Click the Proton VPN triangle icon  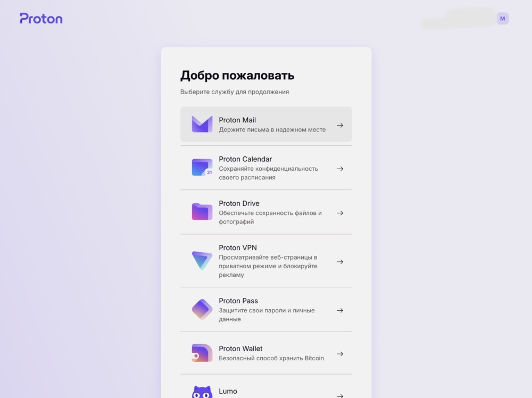[x=202, y=261]
